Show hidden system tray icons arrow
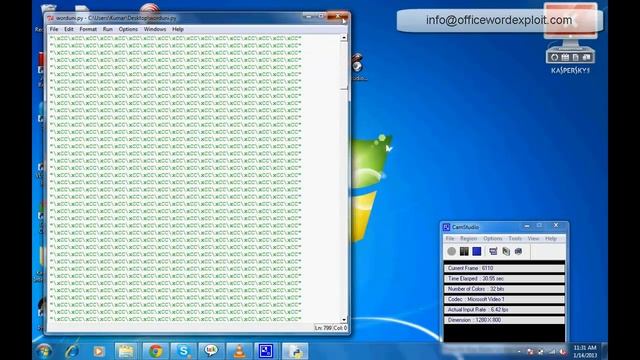 519,351
